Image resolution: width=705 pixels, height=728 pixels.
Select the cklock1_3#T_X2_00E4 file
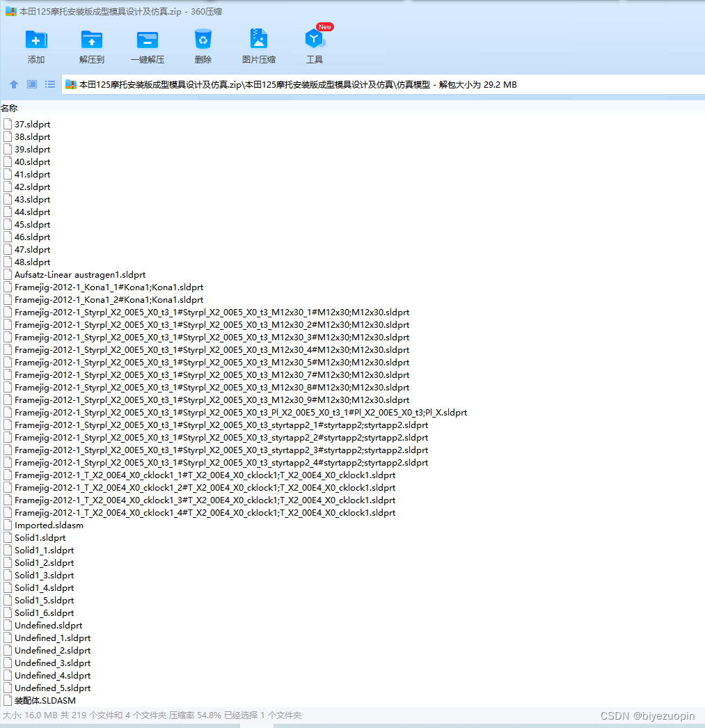pos(205,500)
